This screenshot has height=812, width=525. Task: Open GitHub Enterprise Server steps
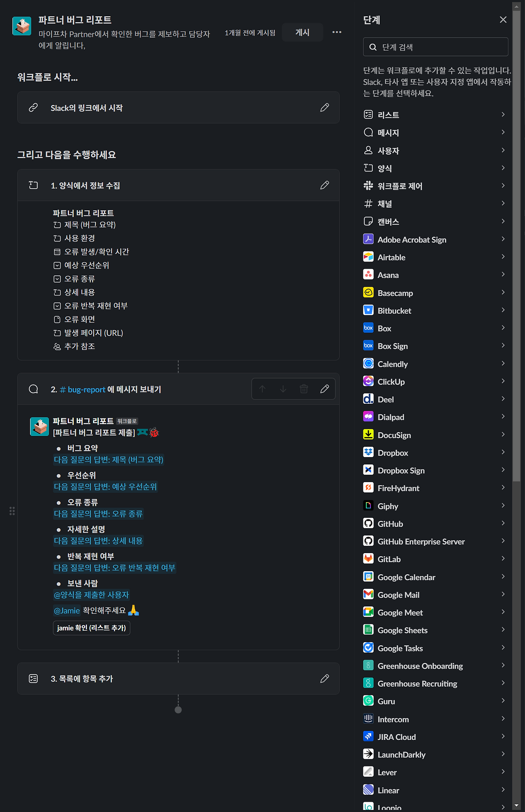[436, 541]
